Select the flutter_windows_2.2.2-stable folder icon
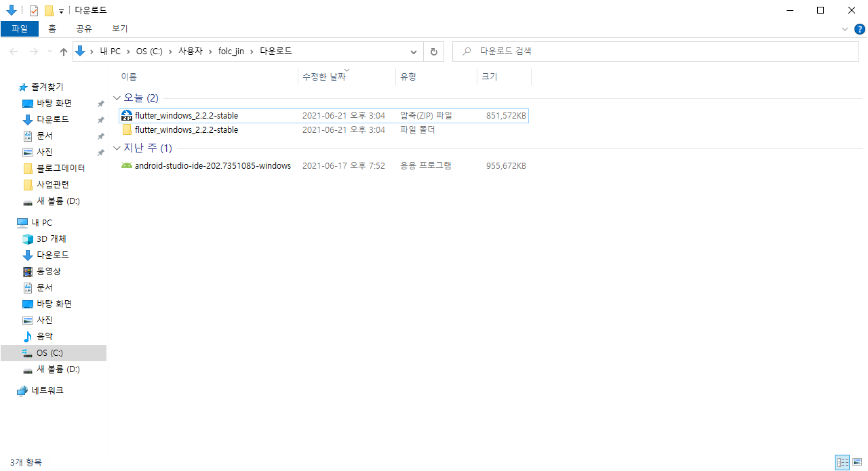The image size is (868, 471). click(127, 130)
